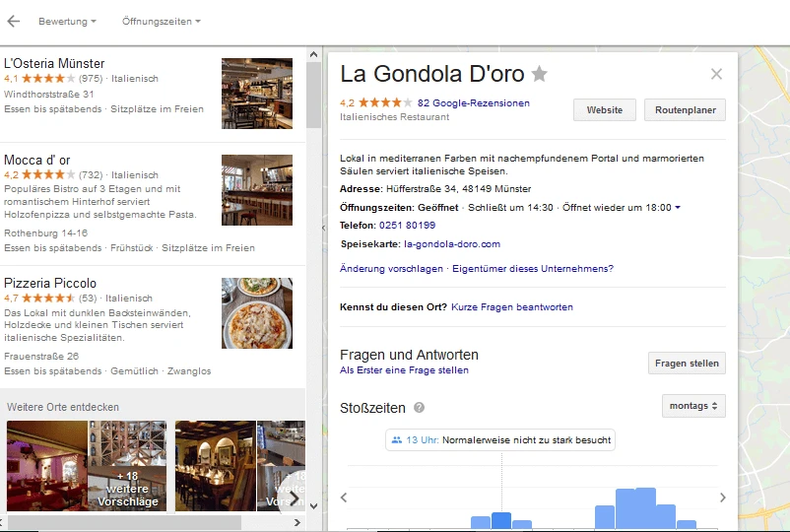
Task: Select the highlighted 13 Uhr chart bar
Action: coord(501,520)
